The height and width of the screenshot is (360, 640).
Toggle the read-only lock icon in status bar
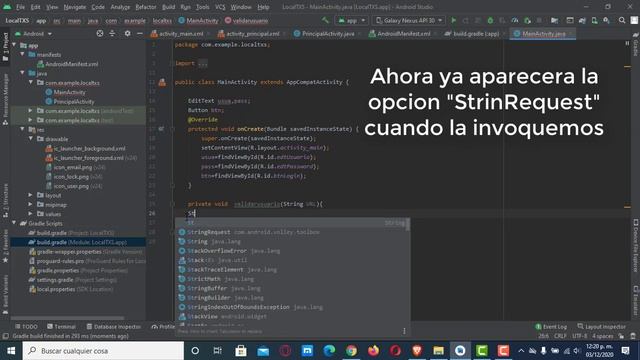tap(621, 336)
